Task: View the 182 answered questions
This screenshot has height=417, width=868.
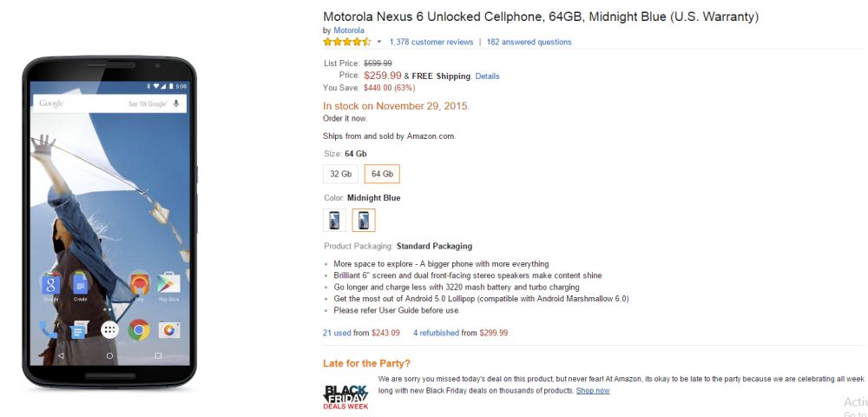Action: click(x=529, y=42)
